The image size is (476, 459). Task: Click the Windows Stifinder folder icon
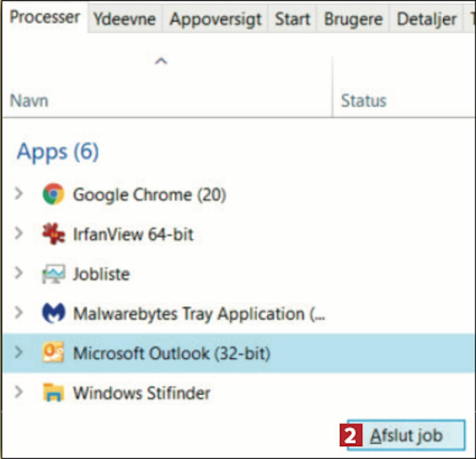53,392
